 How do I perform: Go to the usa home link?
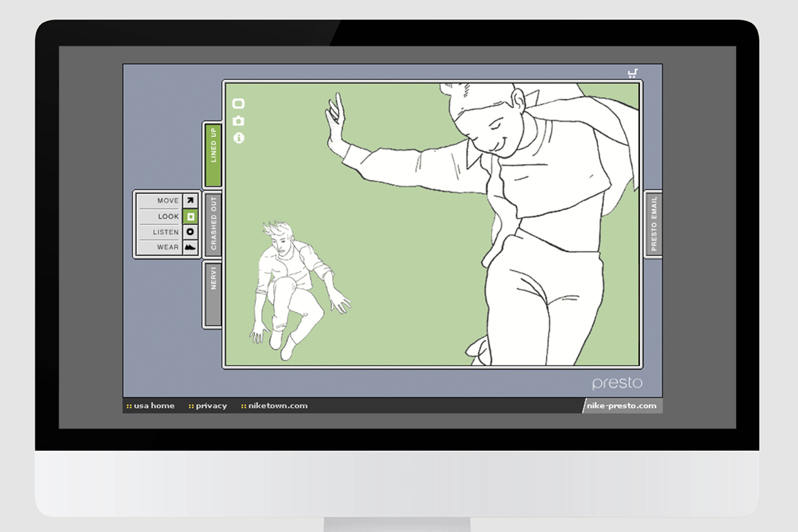pos(151,406)
